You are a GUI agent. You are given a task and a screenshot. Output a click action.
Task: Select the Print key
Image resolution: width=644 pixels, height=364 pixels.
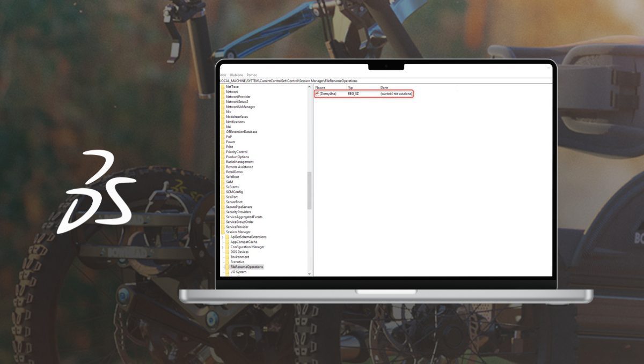[x=230, y=147]
